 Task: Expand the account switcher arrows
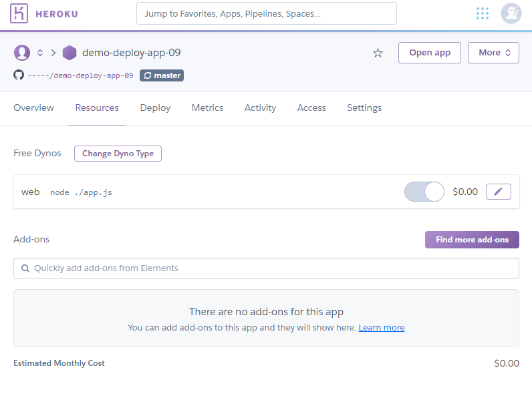click(x=40, y=53)
